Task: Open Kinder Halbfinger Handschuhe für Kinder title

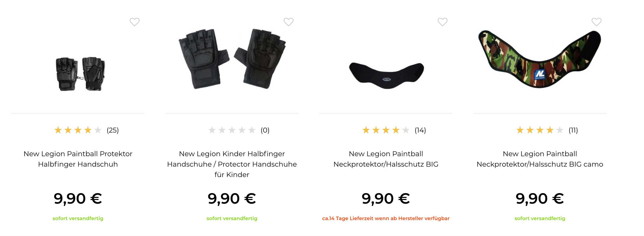Action: pyautogui.click(x=232, y=164)
